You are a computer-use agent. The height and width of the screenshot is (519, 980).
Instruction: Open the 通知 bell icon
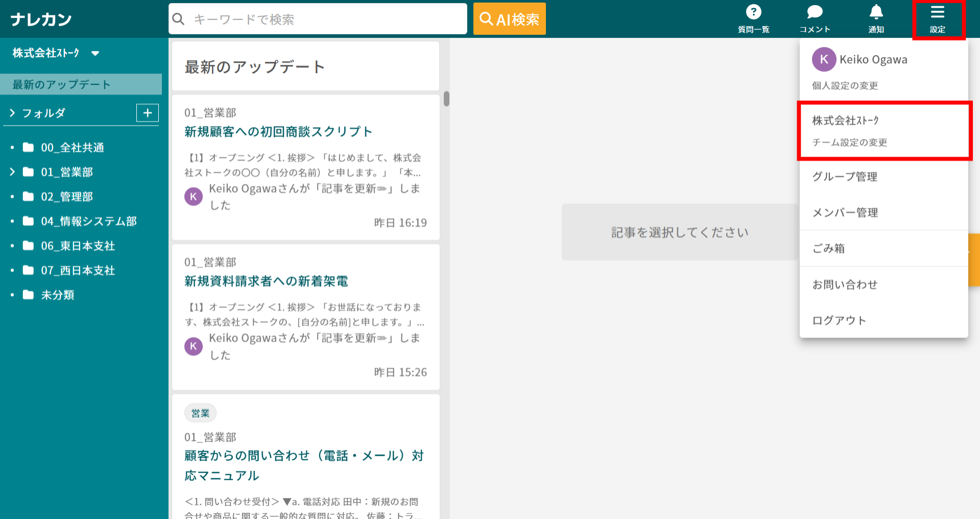click(x=876, y=12)
